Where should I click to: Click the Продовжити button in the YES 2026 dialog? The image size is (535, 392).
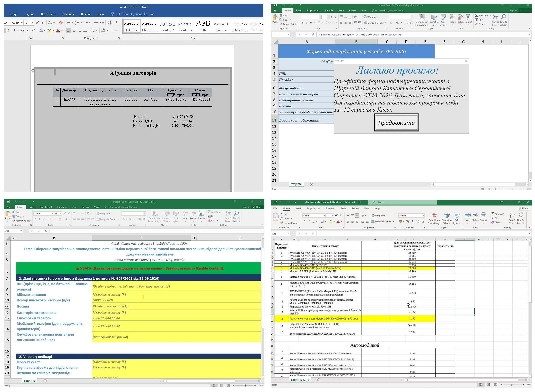click(x=396, y=123)
